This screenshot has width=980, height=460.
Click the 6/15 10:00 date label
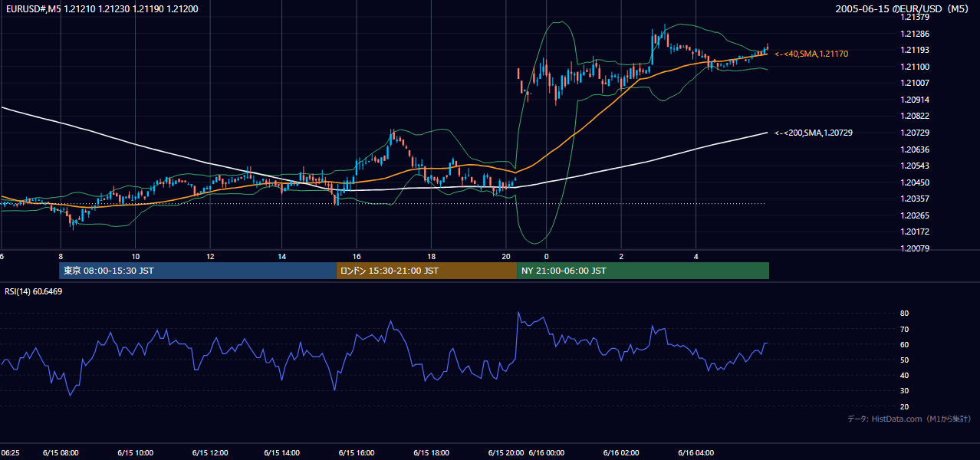pyautogui.click(x=136, y=453)
